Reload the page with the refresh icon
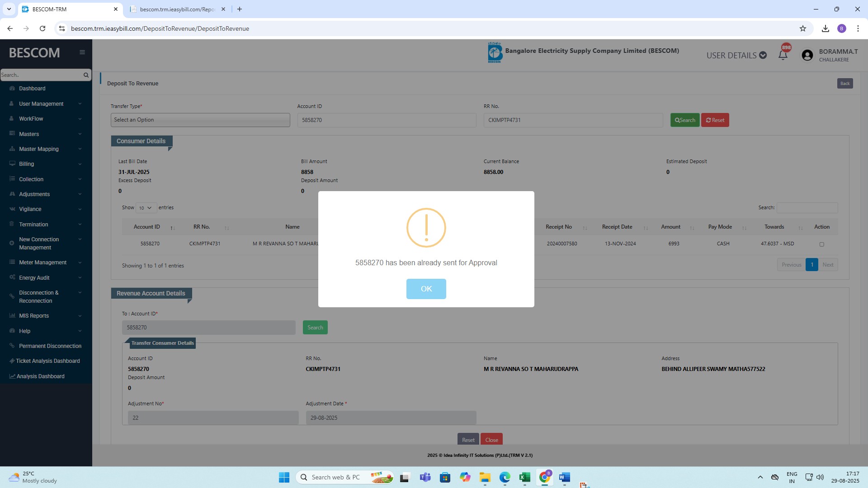Image resolution: width=868 pixels, height=488 pixels. [42, 28]
